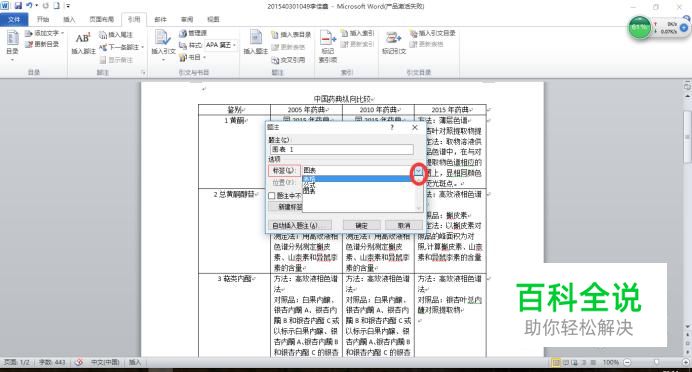Open the 脚注 group dialog launcher

(143, 72)
